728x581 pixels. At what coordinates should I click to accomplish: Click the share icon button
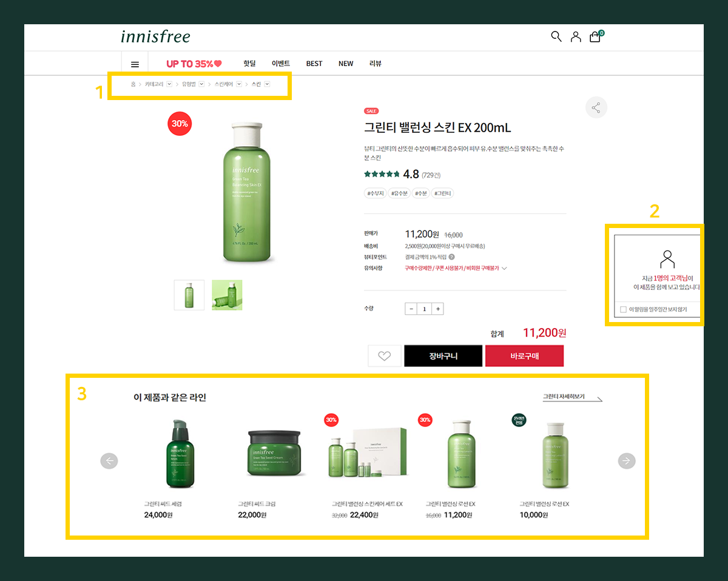(596, 108)
